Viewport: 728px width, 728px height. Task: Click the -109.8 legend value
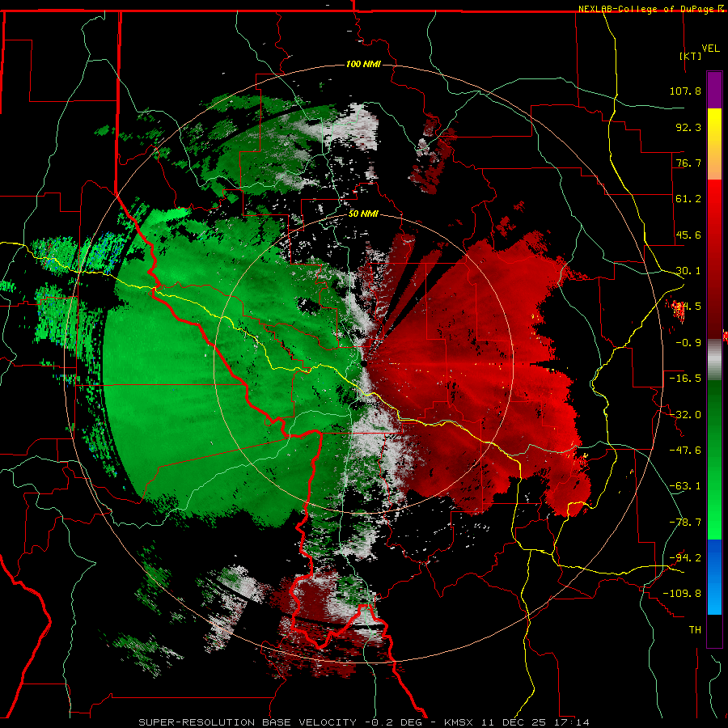[682, 594]
